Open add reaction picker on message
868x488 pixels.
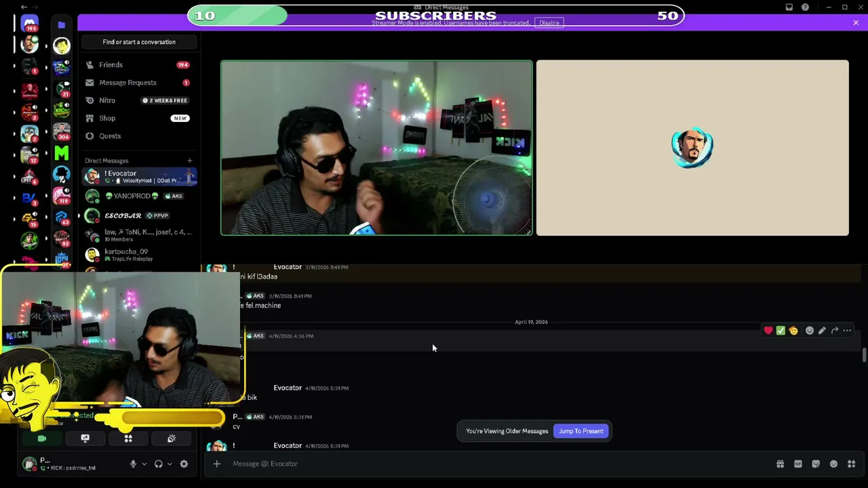click(x=810, y=331)
